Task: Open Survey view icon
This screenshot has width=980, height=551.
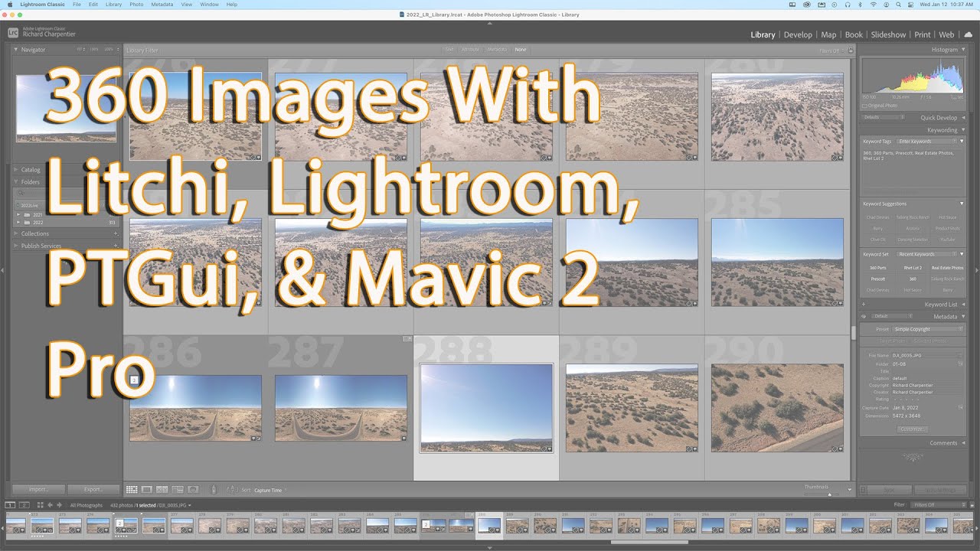Action: click(x=178, y=490)
